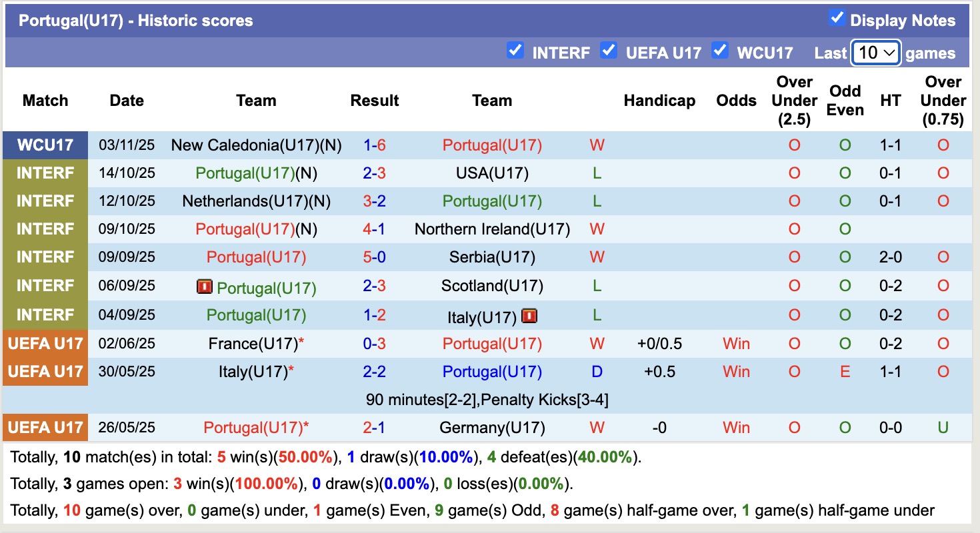Click the red card icon next to Italy(U17)
This screenshot has height=533, width=980.
pyautogui.click(x=530, y=316)
